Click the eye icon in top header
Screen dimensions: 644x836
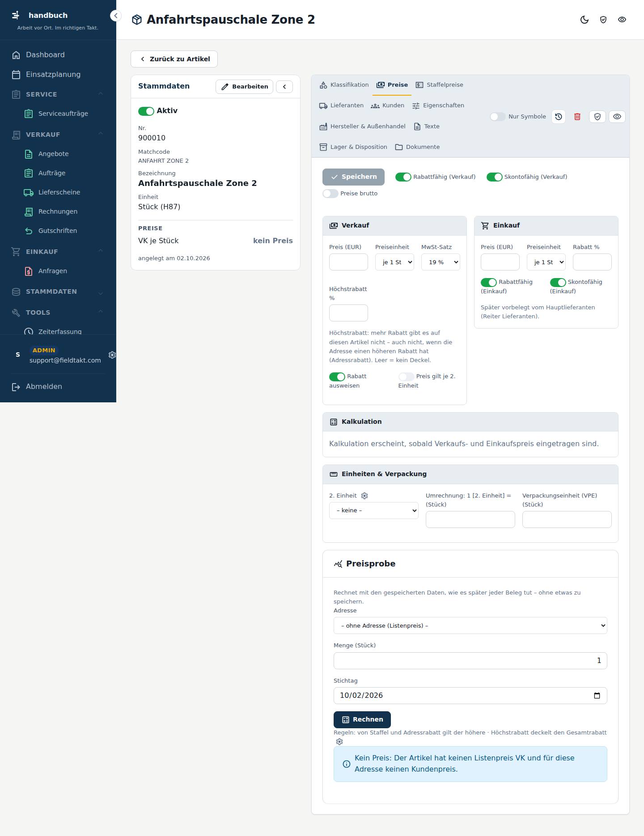click(622, 20)
